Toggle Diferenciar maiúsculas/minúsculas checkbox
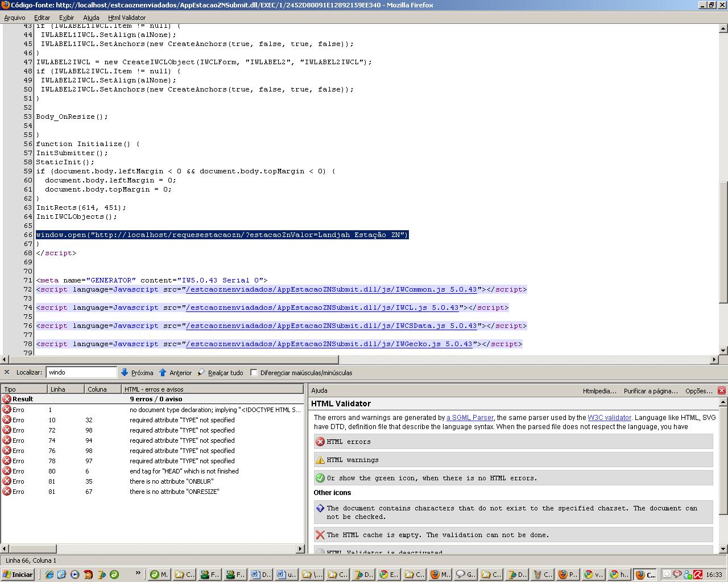 click(254, 372)
